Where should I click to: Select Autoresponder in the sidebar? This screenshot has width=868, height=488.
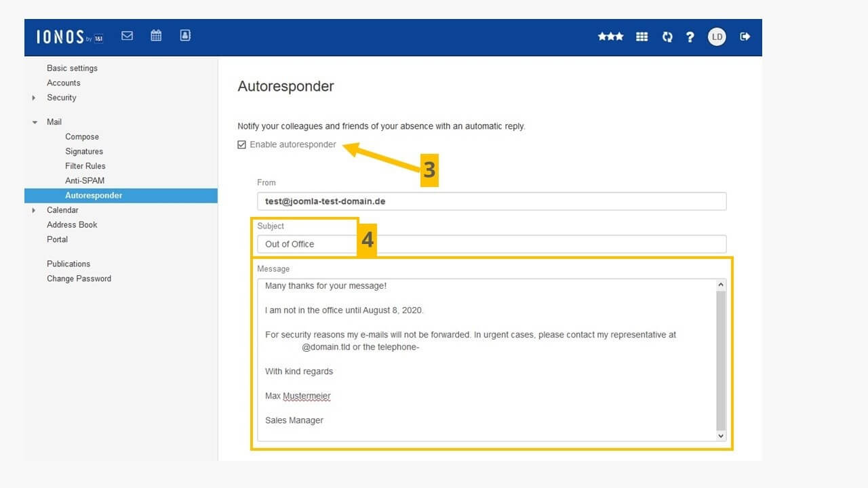tap(121, 195)
